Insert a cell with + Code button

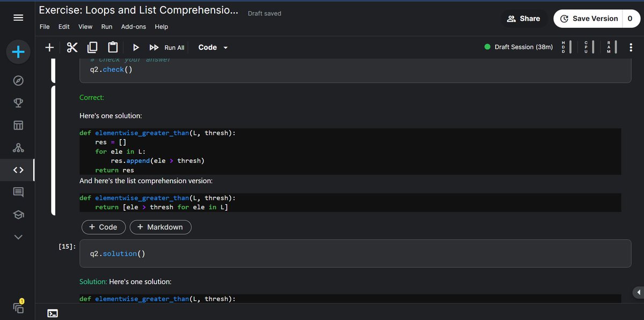[x=103, y=227]
